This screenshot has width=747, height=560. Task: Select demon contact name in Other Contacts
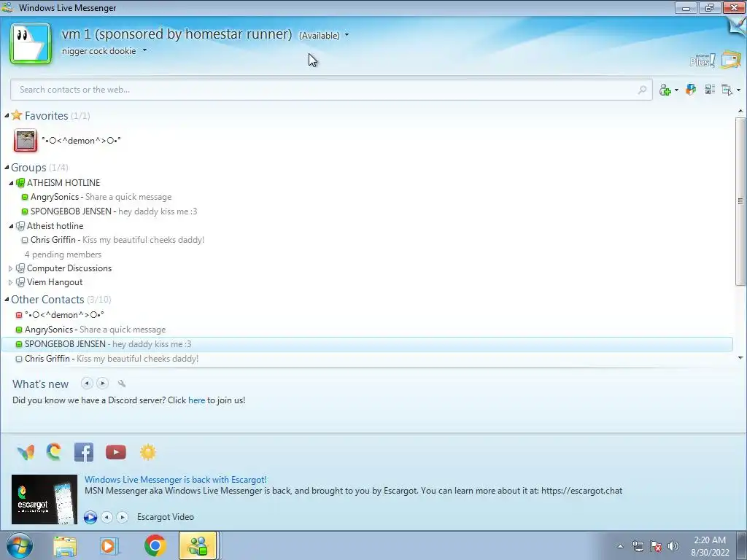[64, 315]
